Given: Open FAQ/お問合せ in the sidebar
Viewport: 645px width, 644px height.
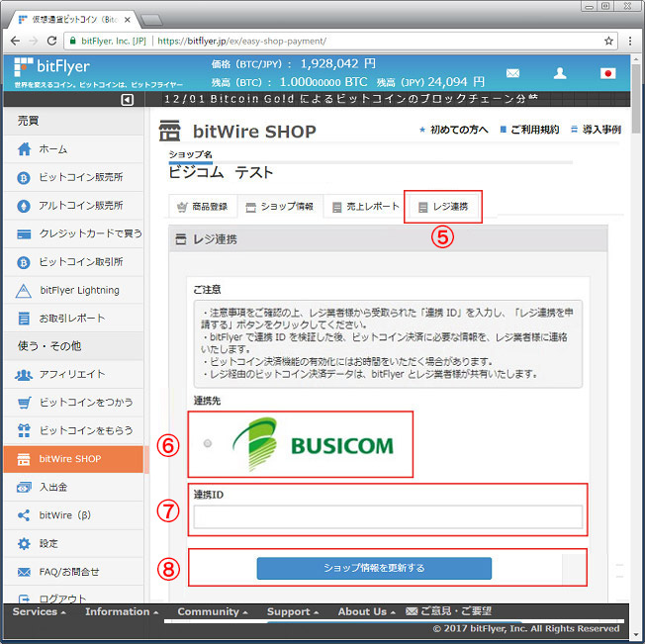Looking at the screenshot, I should (x=73, y=572).
